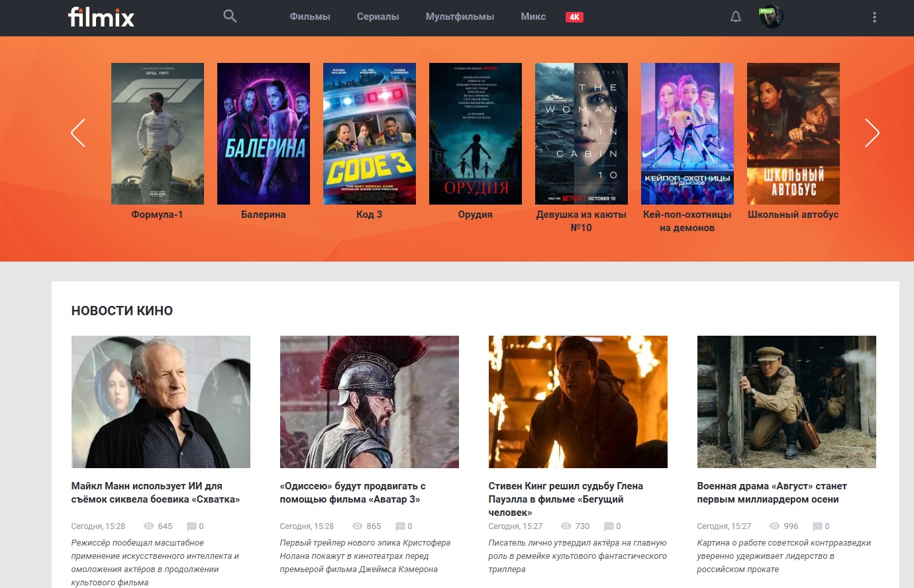Open the notifications bell
Image resolution: width=914 pixels, height=588 pixels.
coord(735,17)
